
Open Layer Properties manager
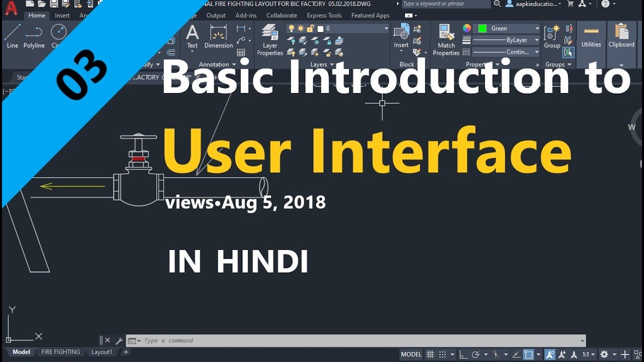270,40
